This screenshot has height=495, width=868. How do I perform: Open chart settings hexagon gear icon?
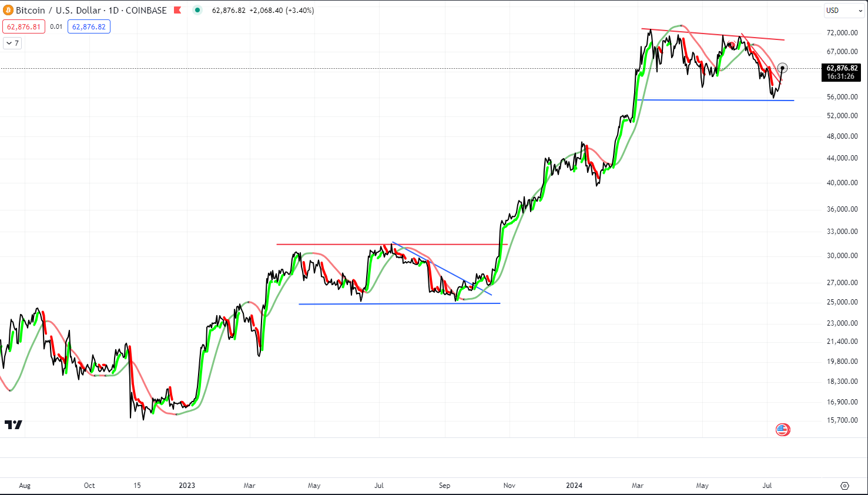[844, 486]
